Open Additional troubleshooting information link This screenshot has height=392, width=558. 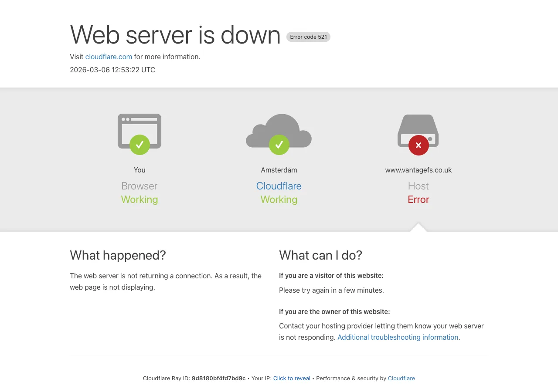pyautogui.click(x=398, y=337)
